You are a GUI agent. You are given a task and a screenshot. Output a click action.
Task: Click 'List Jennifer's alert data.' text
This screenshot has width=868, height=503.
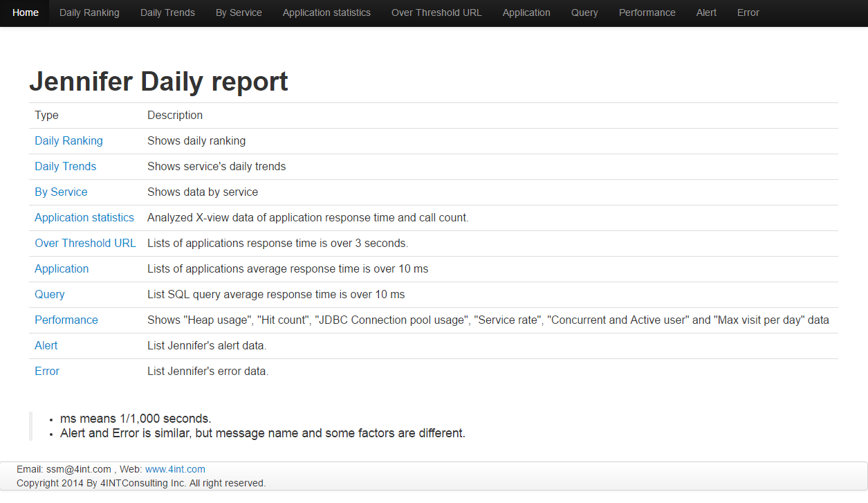click(x=207, y=345)
